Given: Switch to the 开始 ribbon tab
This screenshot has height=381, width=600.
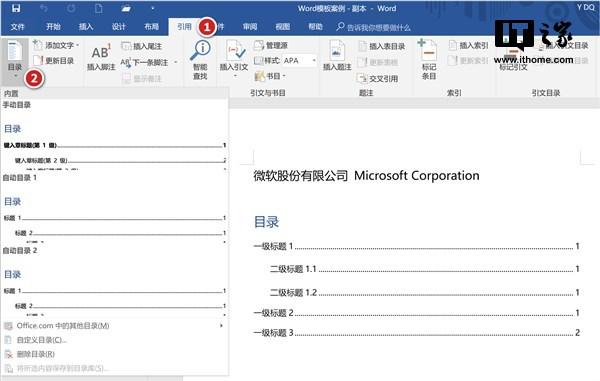Looking at the screenshot, I should coord(53,26).
